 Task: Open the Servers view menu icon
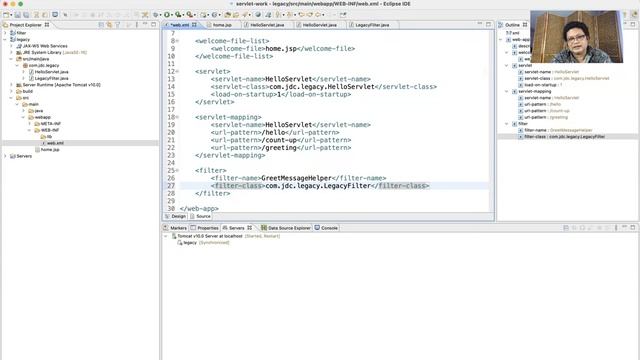coord(616,228)
